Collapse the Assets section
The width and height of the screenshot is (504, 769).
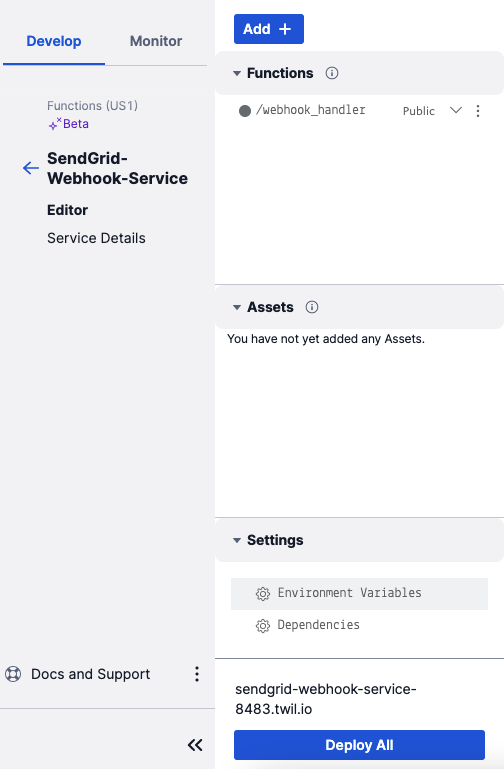click(237, 308)
